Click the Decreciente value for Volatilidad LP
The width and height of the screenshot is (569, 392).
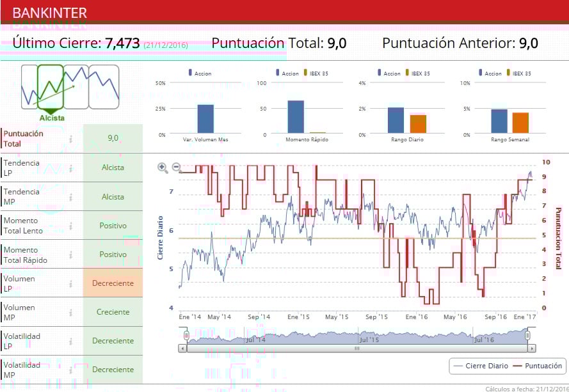coord(113,340)
